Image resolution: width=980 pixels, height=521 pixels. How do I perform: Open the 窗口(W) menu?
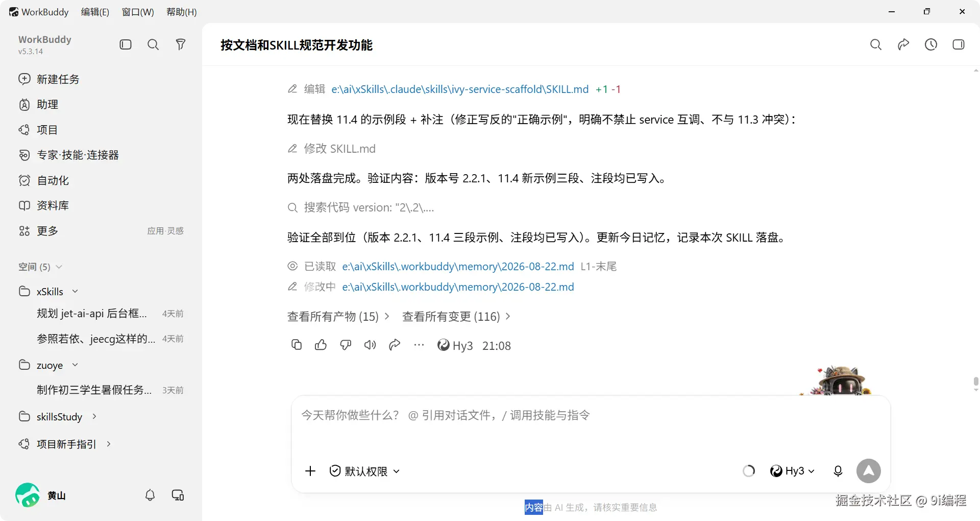(x=138, y=12)
